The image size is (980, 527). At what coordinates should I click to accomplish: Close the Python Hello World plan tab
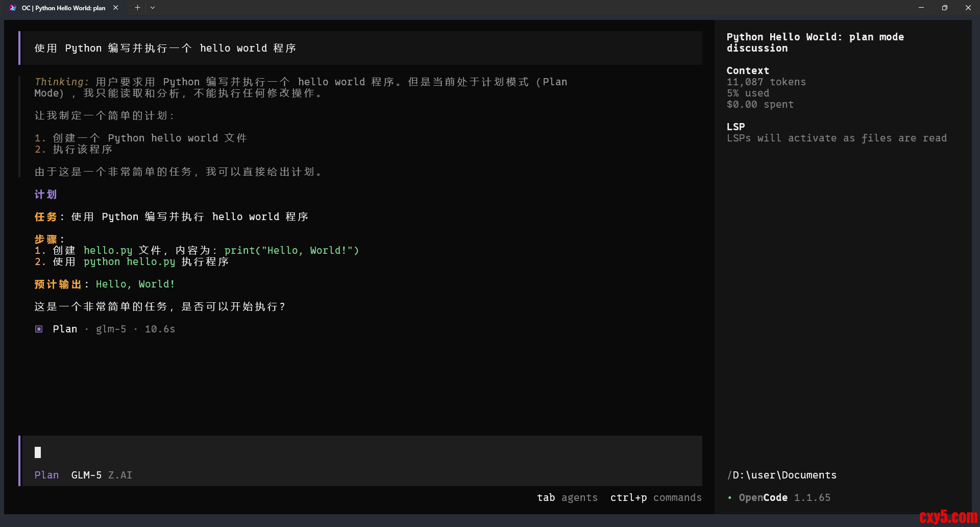coord(116,8)
